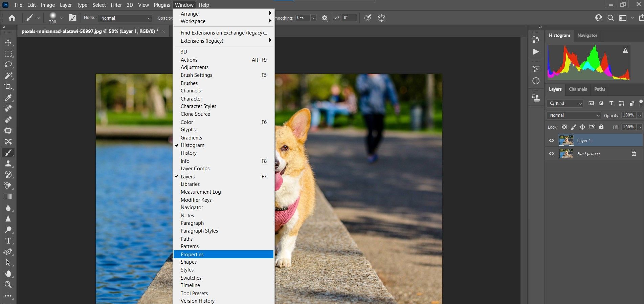Uncheck Histogram in Window menu
Screen dimensions: 644x304
click(x=192, y=145)
